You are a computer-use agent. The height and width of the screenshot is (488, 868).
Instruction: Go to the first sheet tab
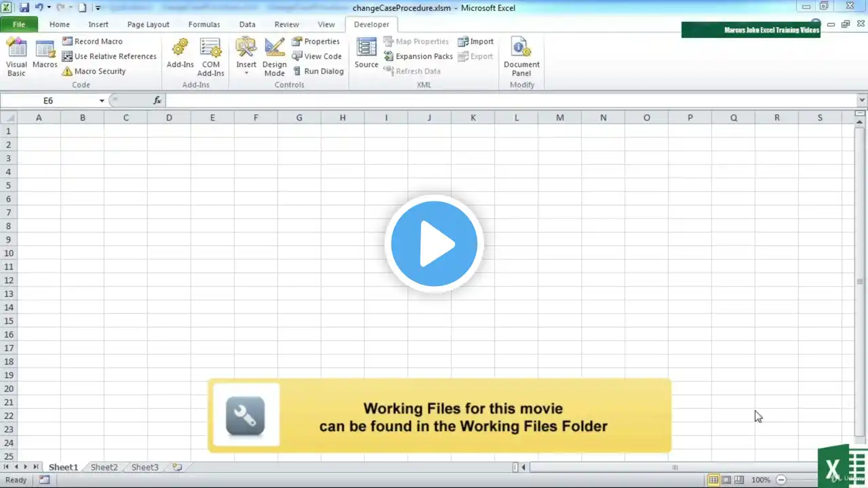[7, 467]
